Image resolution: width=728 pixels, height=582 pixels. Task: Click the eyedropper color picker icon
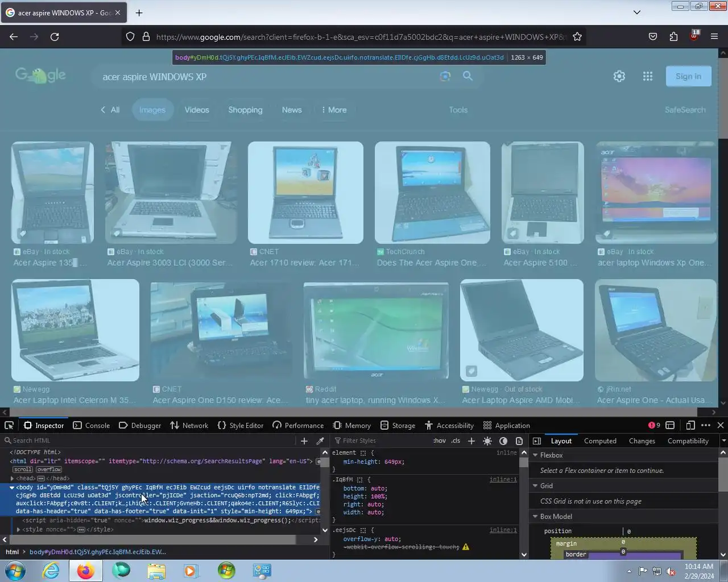[320, 440]
